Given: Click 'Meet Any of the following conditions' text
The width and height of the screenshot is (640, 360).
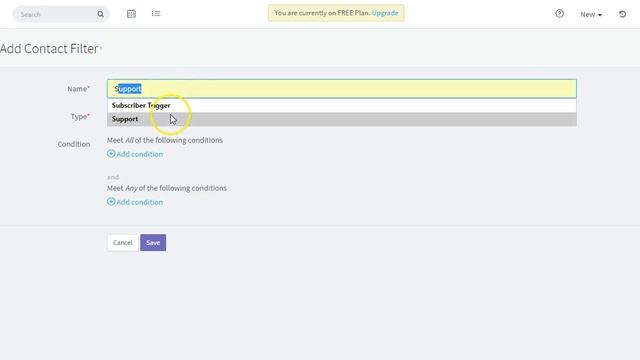Looking at the screenshot, I should point(167,188).
